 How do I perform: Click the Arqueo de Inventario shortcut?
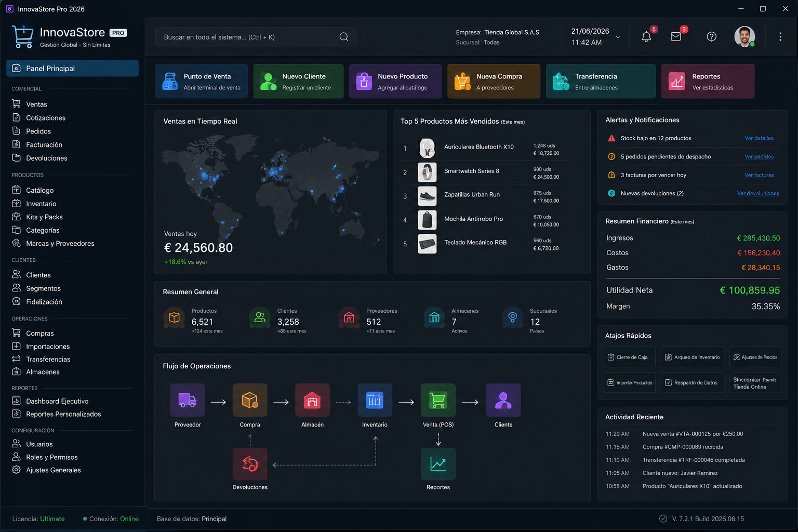[693, 357]
